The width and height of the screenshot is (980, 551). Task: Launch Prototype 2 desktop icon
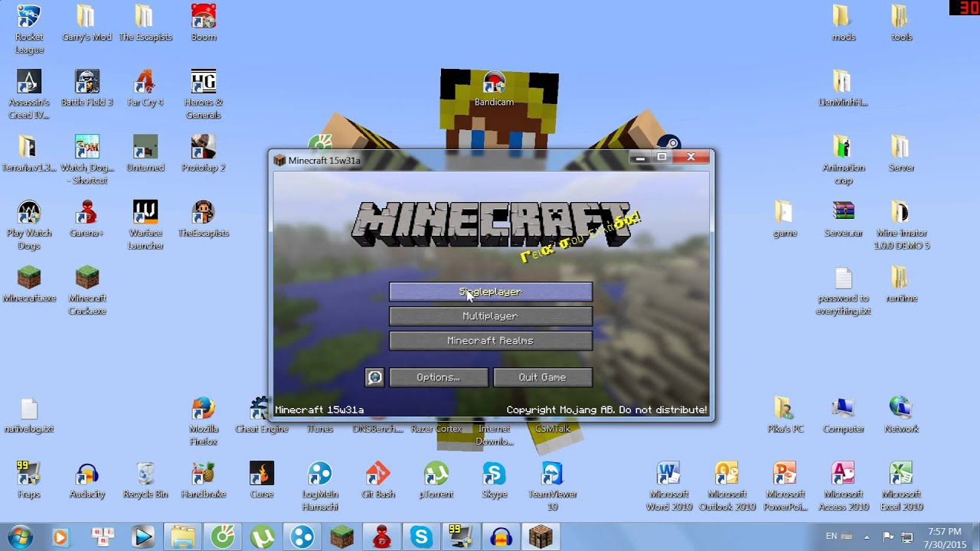click(204, 153)
